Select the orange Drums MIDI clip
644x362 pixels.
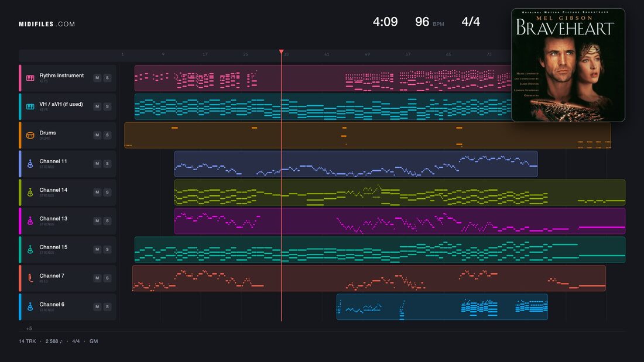tap(368, 135)
